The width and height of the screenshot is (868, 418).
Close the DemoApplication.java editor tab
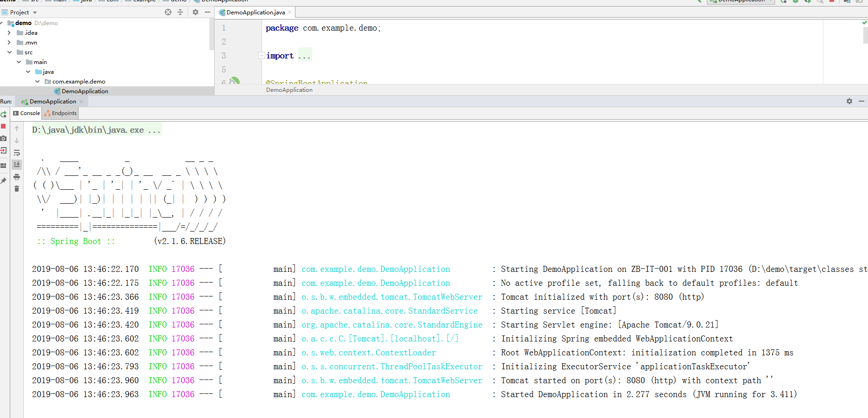tap(290, 13)
